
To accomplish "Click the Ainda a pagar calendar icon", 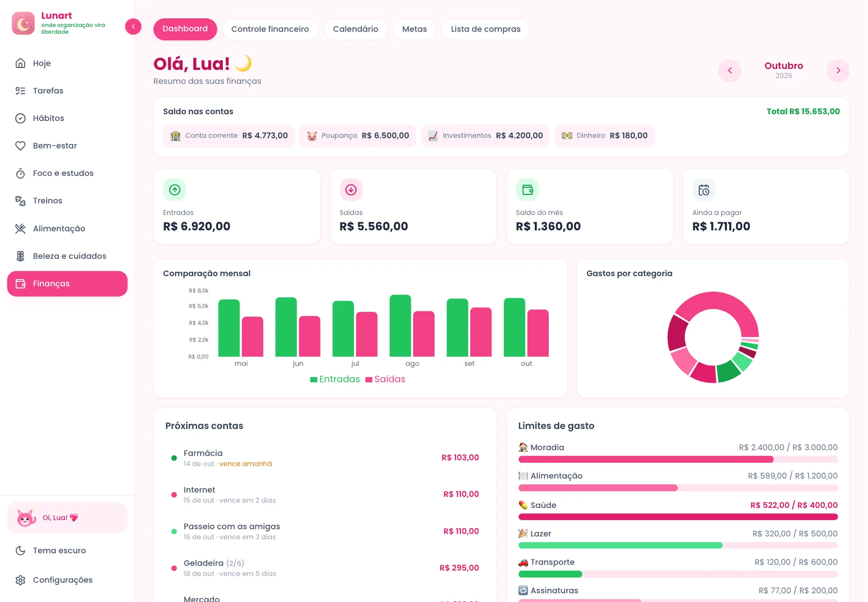I will [704, 190].
